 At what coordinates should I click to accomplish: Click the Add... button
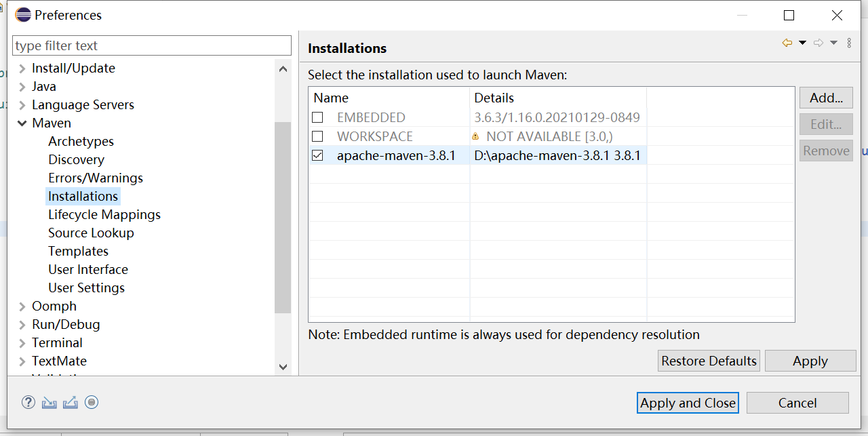click(x=826, y=98)
